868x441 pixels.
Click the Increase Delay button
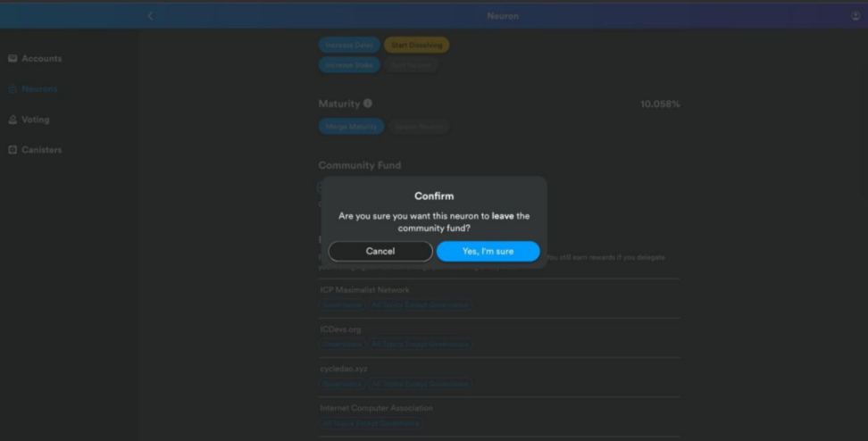tap(349, 45)
